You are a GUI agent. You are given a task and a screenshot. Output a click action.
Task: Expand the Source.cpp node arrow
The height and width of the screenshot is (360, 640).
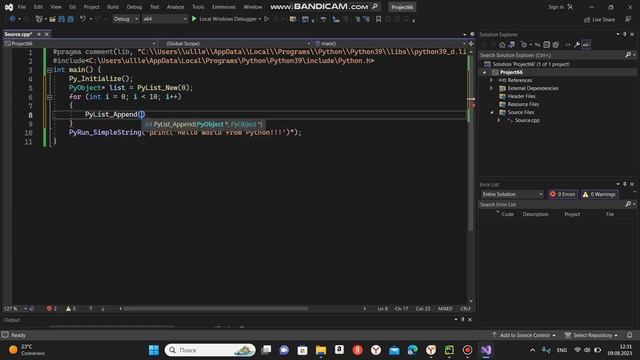point(499,120)
